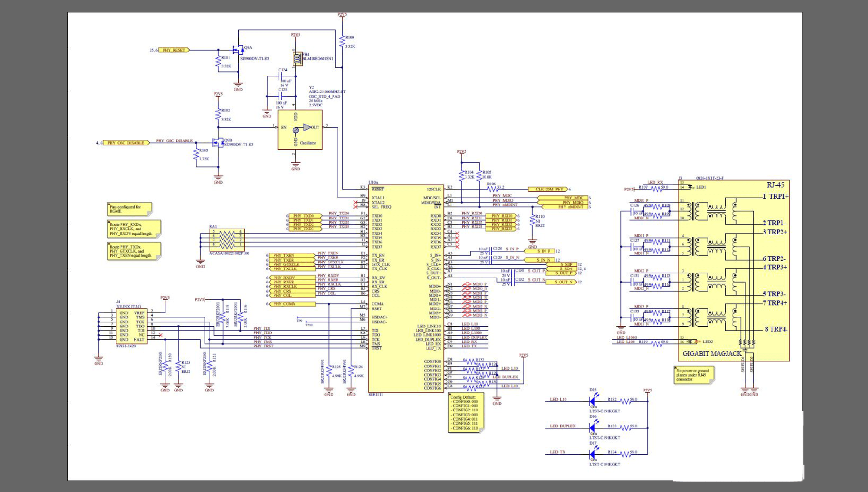This screenshot has height=492, width=868.
Task: Select the 'No power or ground planes' note
Action: 694,375
